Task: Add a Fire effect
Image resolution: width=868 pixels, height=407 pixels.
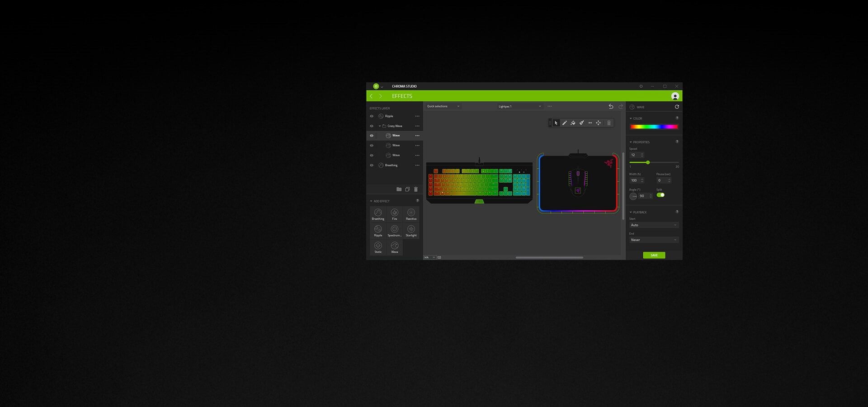Action: (x=395, y=214)
